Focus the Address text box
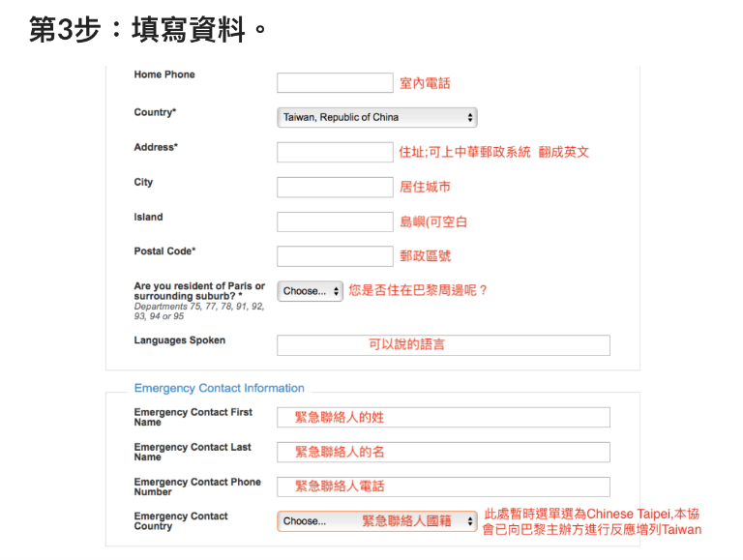Image resolution: width=743 pixels, height=560 pixels. click(335, 152)
